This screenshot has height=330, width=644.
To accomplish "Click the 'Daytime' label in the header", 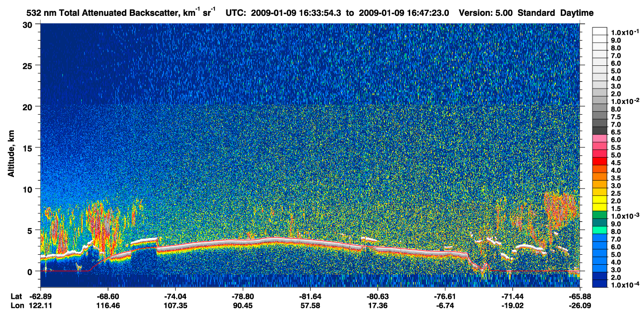I will coord(577,13).
